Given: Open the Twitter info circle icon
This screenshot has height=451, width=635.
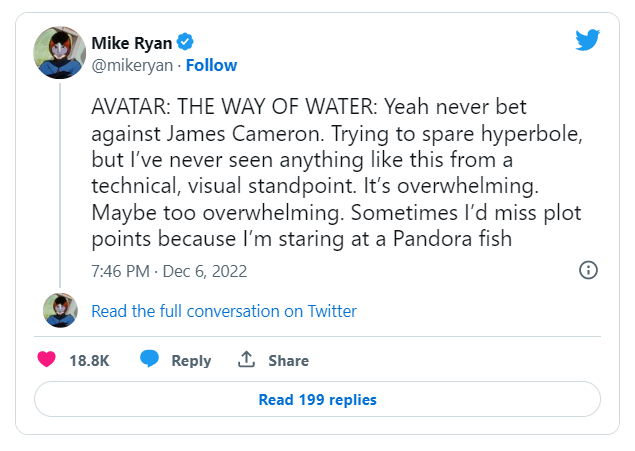Looking at the screenshot, I should click(x=589, y=270).
